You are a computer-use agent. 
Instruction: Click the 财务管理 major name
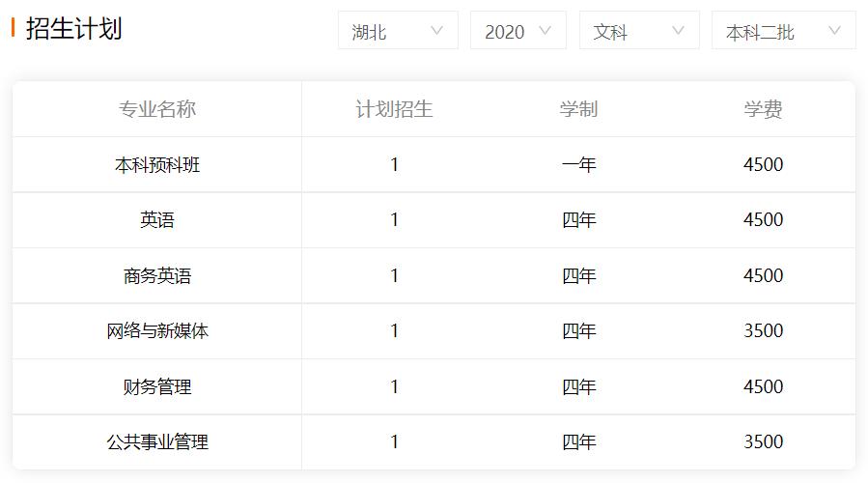(x=157, y=386)
